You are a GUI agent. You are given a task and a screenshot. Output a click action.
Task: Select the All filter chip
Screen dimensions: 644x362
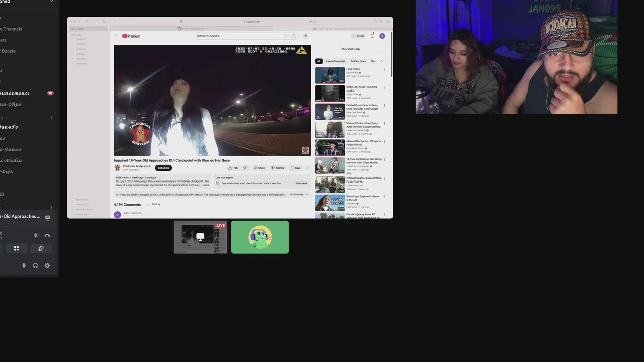(318, 61)
